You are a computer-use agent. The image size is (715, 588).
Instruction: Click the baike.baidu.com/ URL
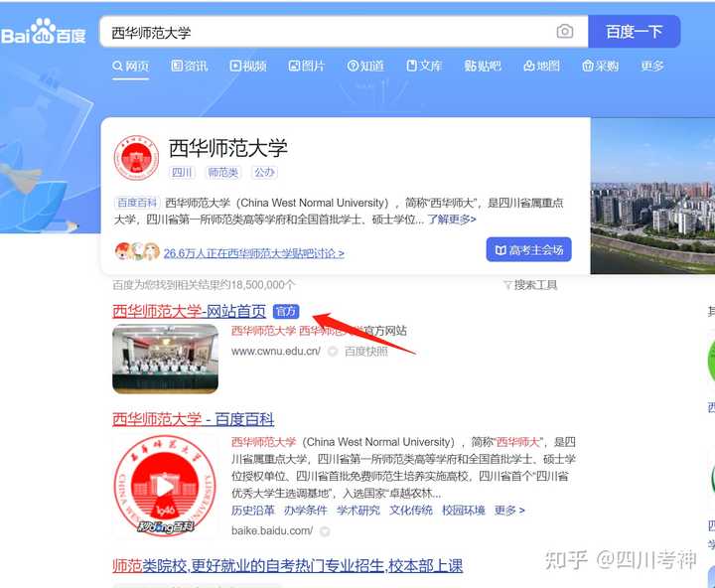[272, 531]
